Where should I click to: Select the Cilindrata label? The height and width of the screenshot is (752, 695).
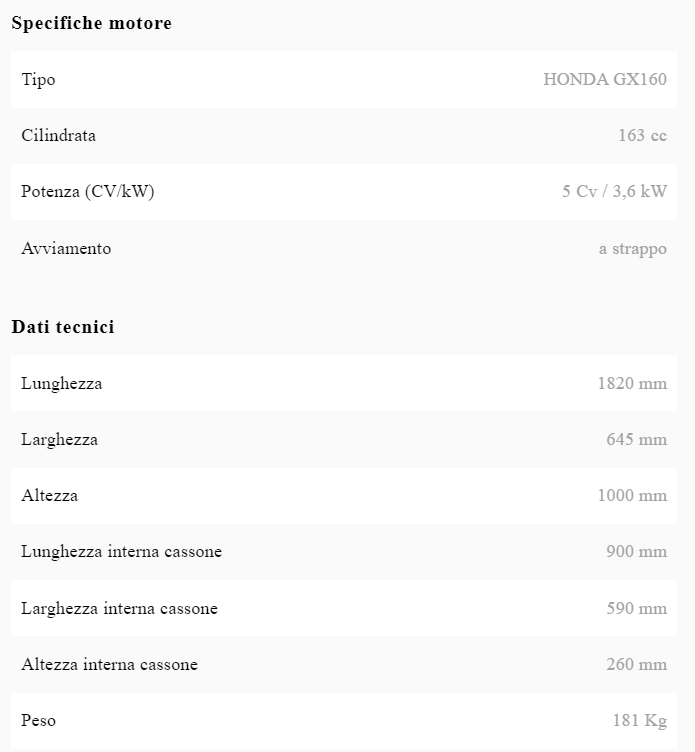point(59,135)
